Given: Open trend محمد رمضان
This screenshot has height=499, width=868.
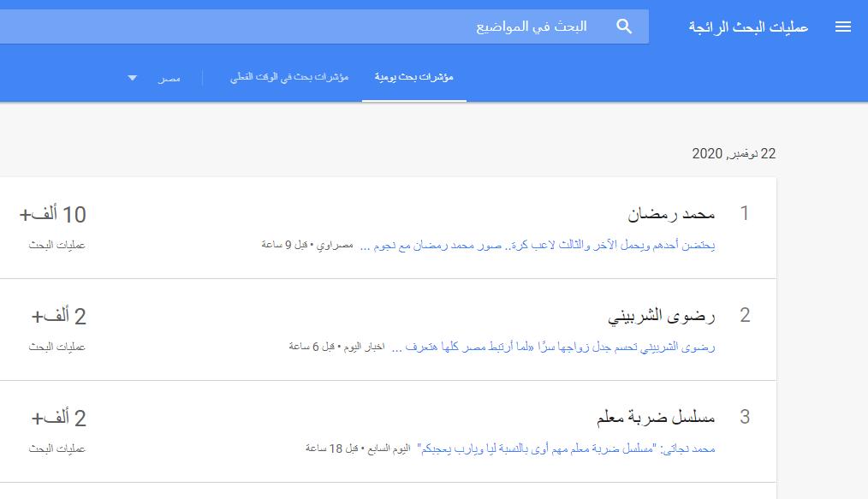Looking at the screenshot, I should click(671, 214).
